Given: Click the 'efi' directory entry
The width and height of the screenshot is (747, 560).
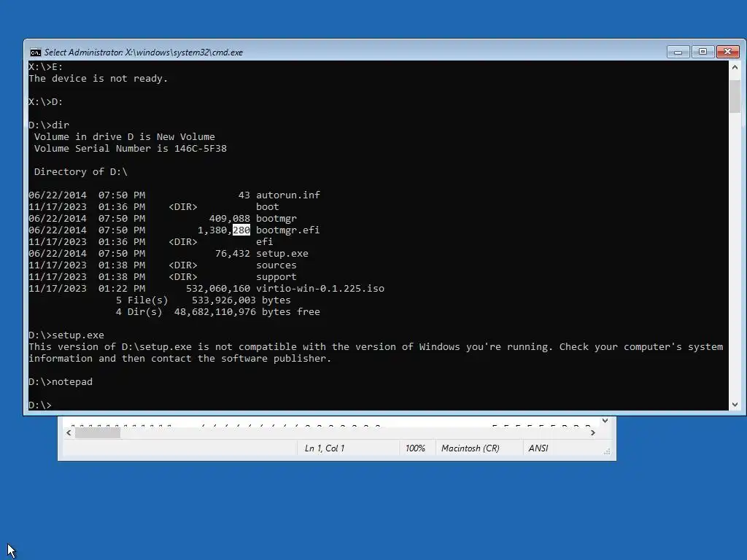Looking at the screenshot, I should click(x=264, y=242).
